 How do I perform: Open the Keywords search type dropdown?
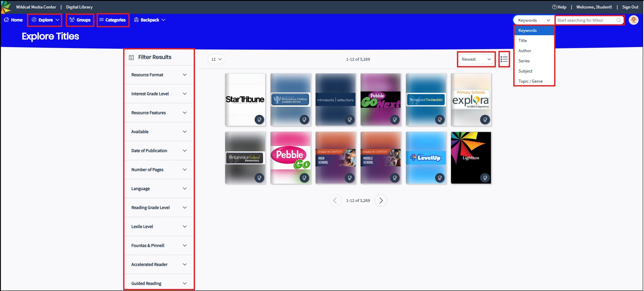pyautogui.click(x=534, y=20)
